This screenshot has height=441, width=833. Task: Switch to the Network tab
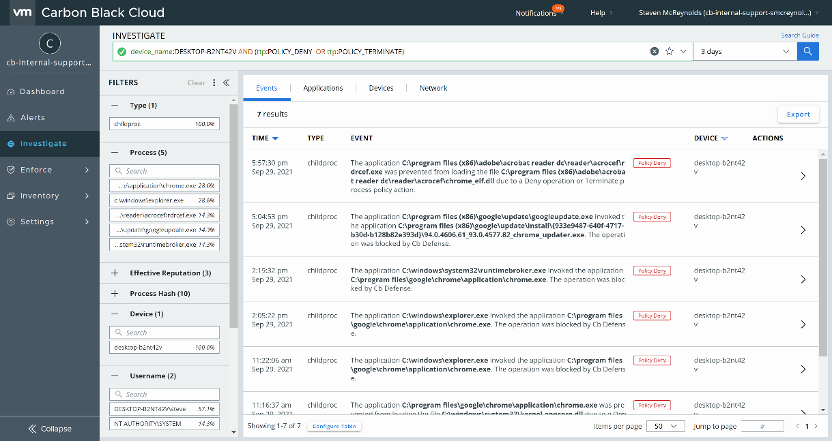433,88
